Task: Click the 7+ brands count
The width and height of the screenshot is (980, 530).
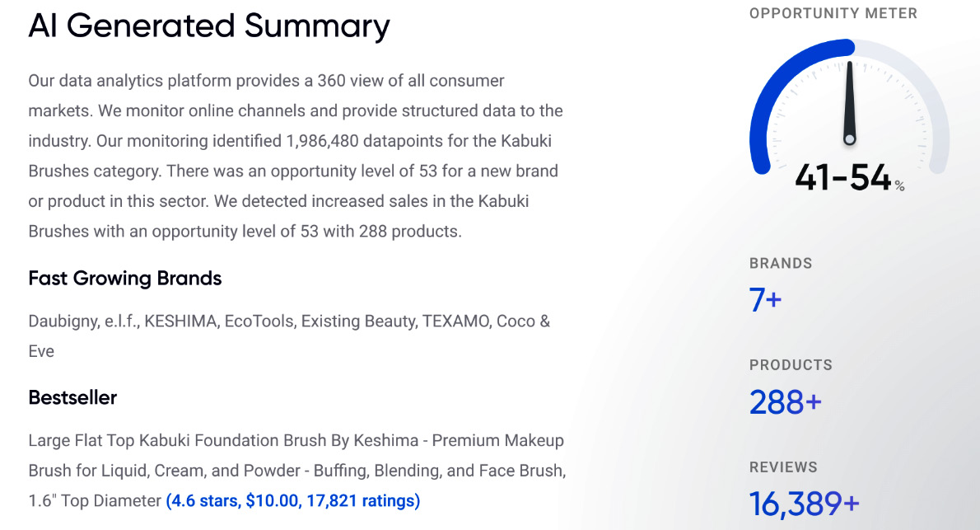Action: pos(766,300)
